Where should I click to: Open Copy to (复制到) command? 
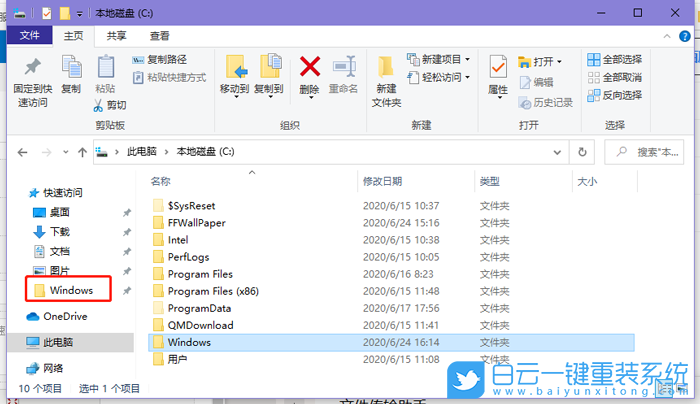pyautogui.click(x=269, y=75)
